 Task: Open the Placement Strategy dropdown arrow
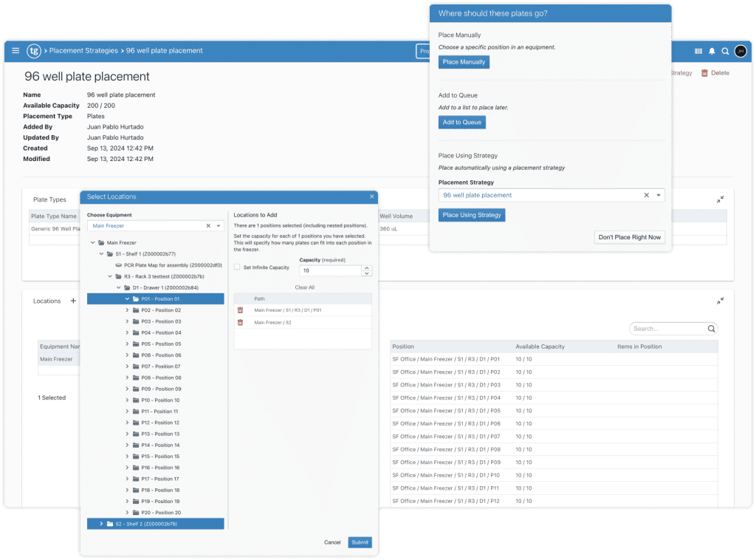(x=659, y=196)
